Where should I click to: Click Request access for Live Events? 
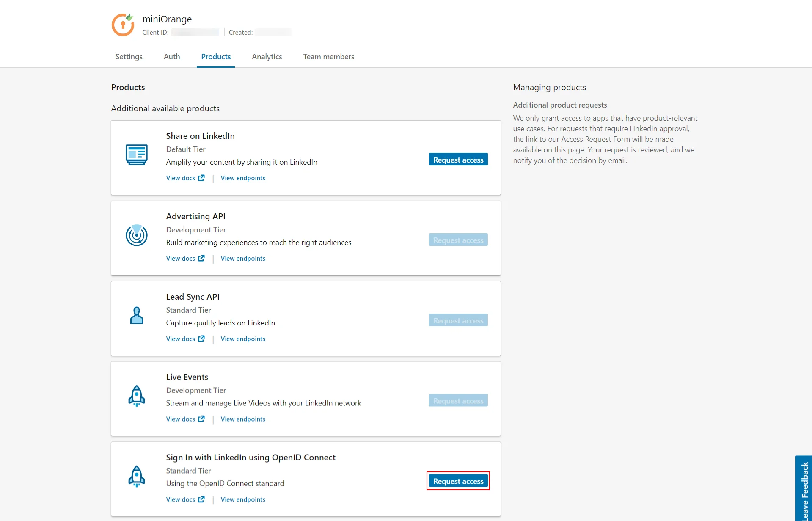[458, 401]
